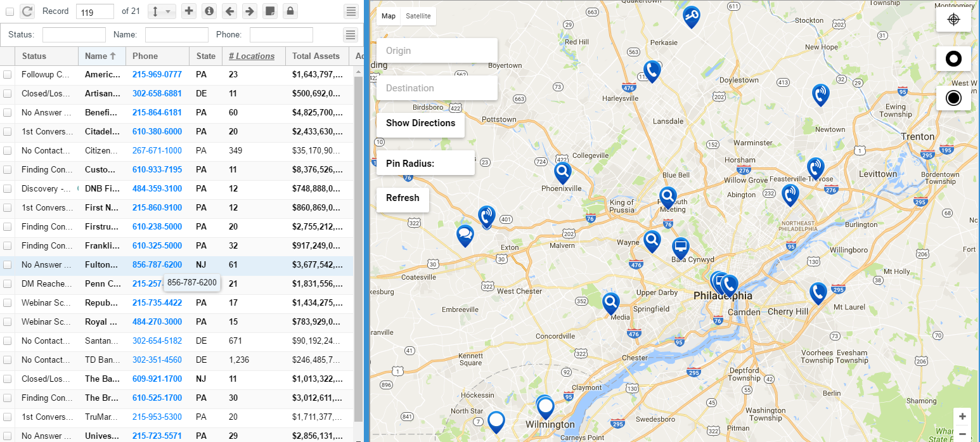Select the ringing phone pin at Feasterville-Trevose

coord(815,169)
